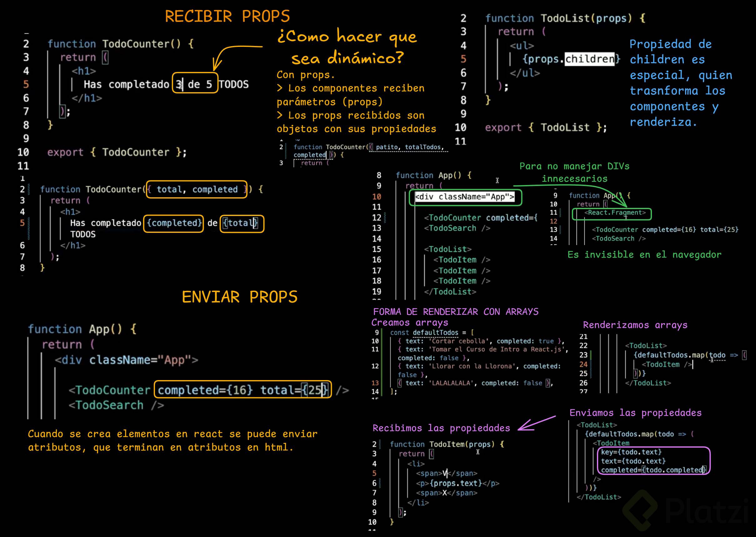Click the 'export { TodoList };' code line

545,128
